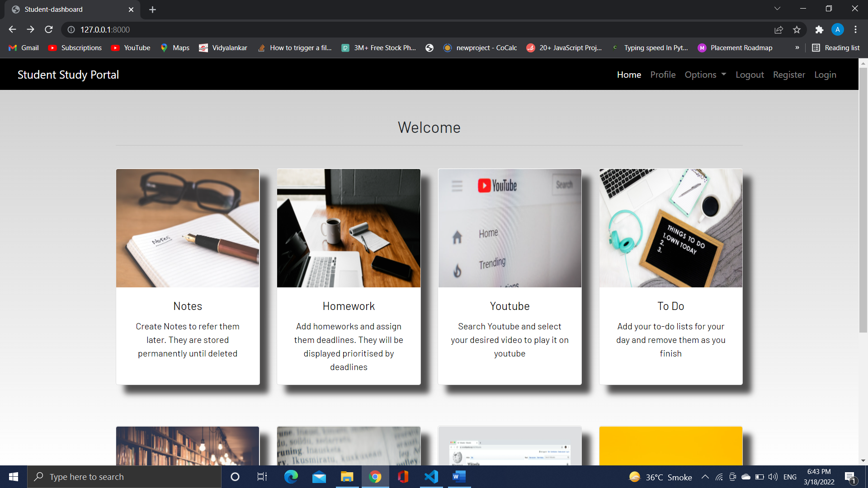Screen dimensions: 868x488
Task: Click the address bar URL
Action: pyautogui.click(x=105, y=29)
